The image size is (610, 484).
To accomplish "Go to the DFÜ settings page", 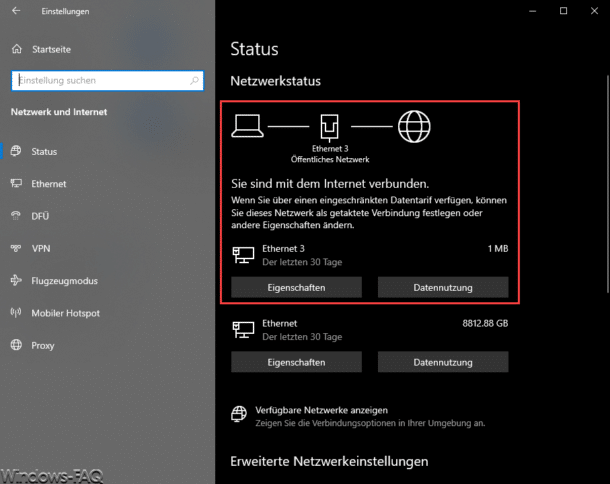I will click(40, 216).
